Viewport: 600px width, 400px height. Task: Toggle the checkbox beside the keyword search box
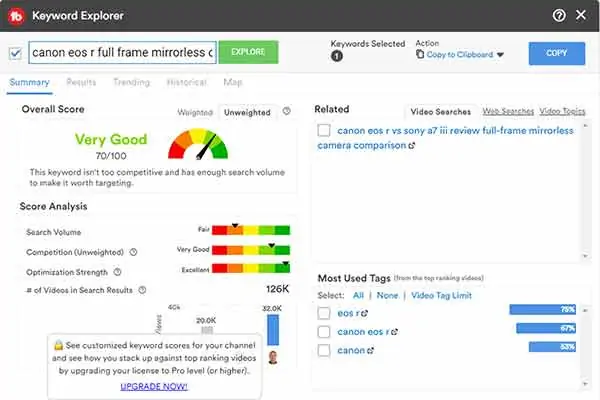[15, 53]
